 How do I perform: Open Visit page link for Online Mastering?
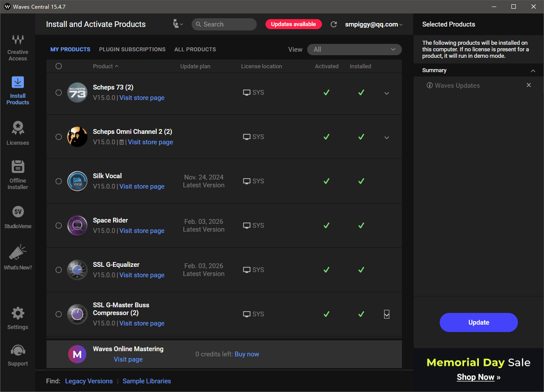click(128, 359)
